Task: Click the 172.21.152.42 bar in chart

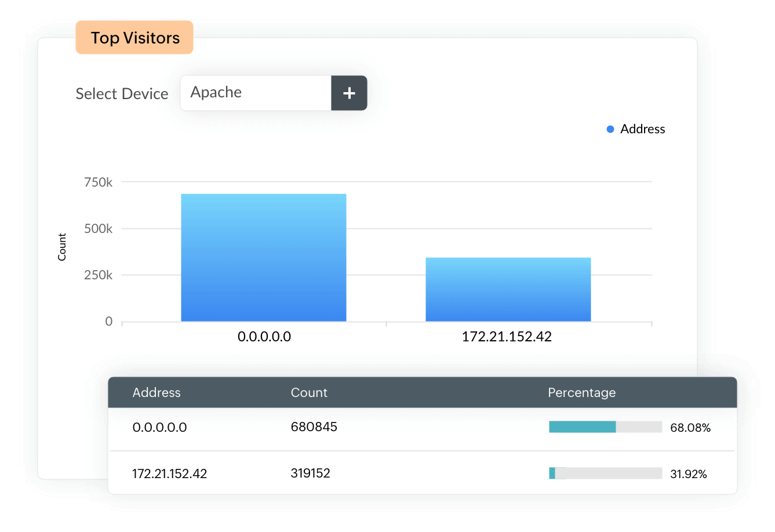Action: 508,289
